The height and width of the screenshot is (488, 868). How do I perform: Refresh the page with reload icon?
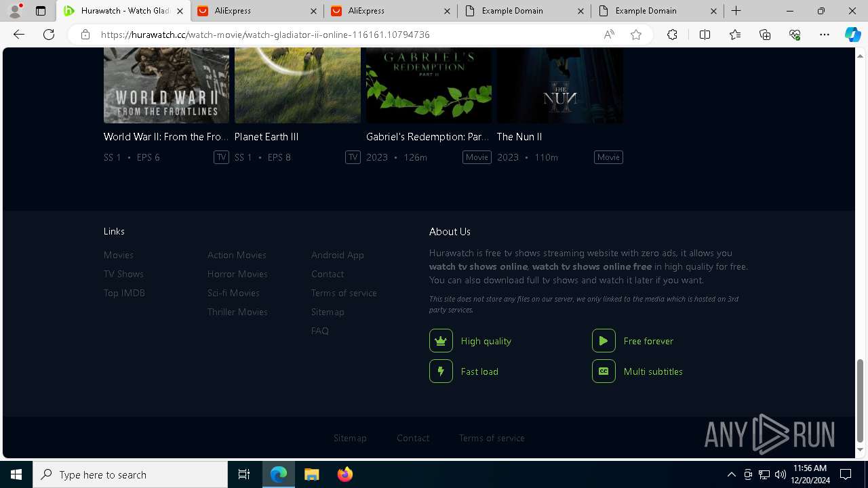(49, 35)
